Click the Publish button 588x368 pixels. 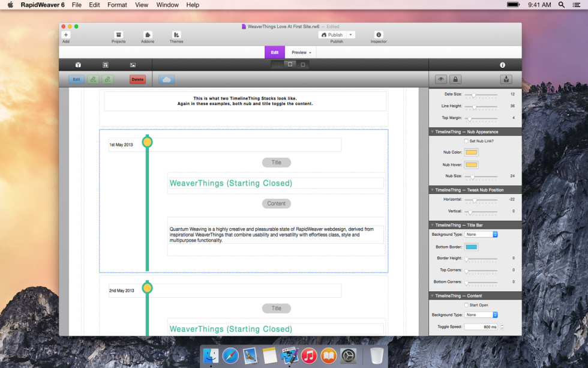pyautogui.click(x=332, y=34)
